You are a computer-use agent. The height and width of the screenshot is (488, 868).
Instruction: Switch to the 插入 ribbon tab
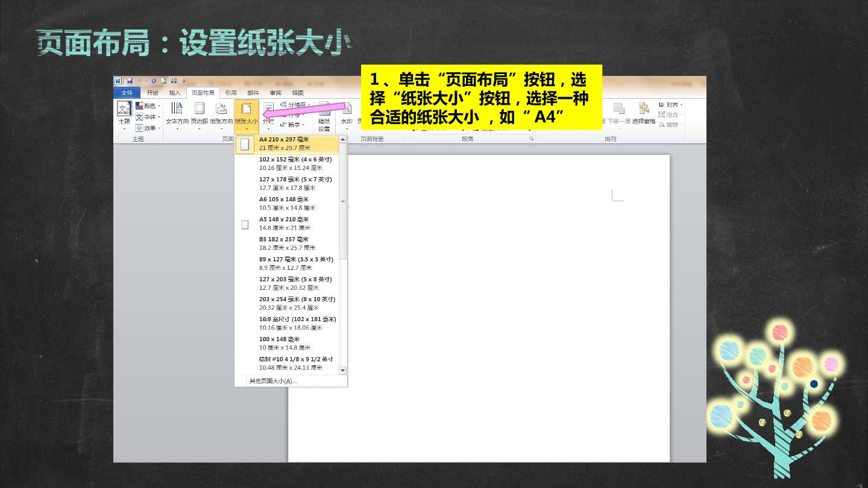pyautogui.click(x=175, y=93)
